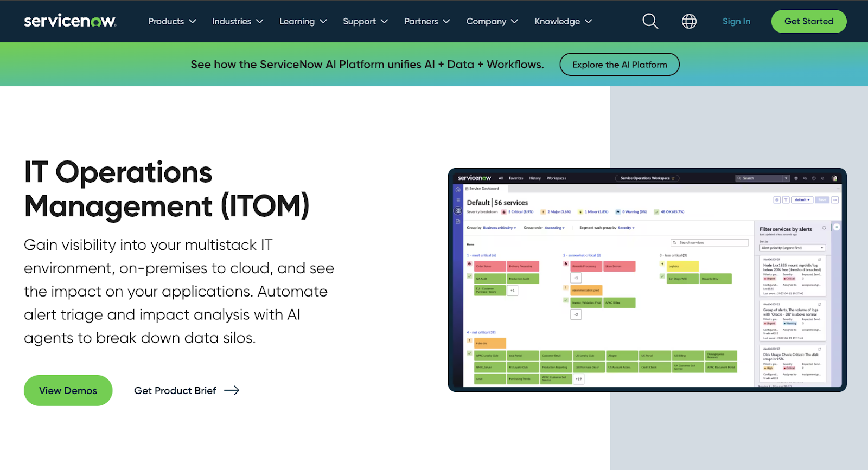
Task: Open the Partners menu
Action: [427, 21]
